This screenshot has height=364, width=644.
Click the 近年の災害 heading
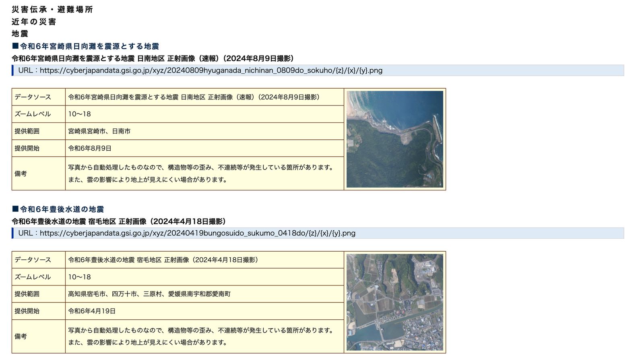click(x=34, y=22)
